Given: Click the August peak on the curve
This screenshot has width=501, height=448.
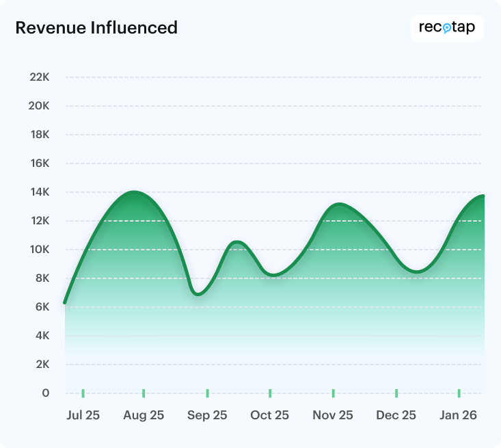Looking at the screenshot, I should [x=134, y=192].
